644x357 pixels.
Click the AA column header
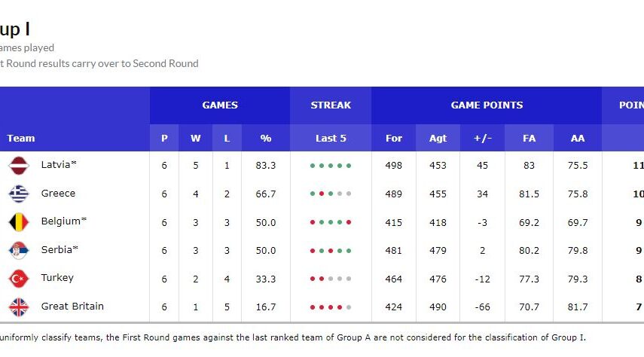click(578, 139)
